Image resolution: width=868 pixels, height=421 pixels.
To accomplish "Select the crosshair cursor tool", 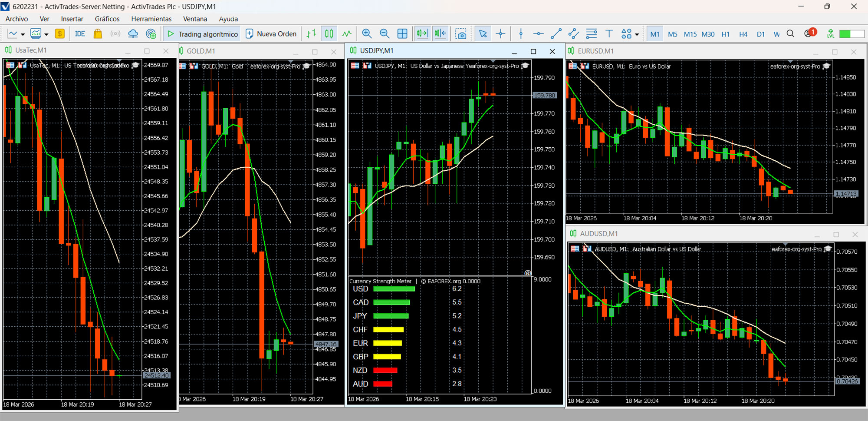I will [x=500, y=34].
